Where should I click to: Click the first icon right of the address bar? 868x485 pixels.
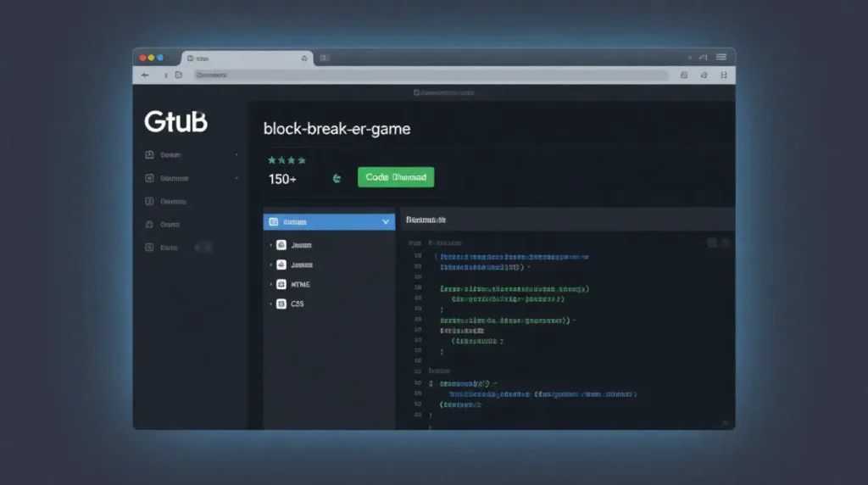click(684, 75)
